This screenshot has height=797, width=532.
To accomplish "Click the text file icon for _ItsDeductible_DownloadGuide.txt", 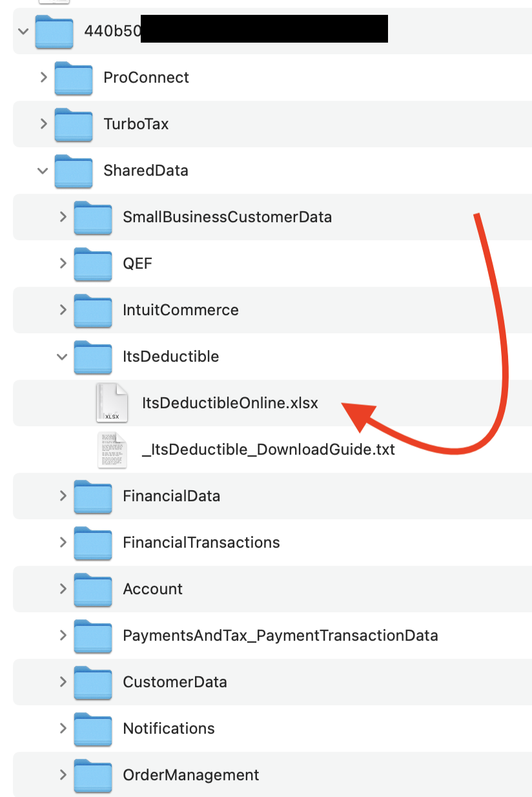I will 112,449.
